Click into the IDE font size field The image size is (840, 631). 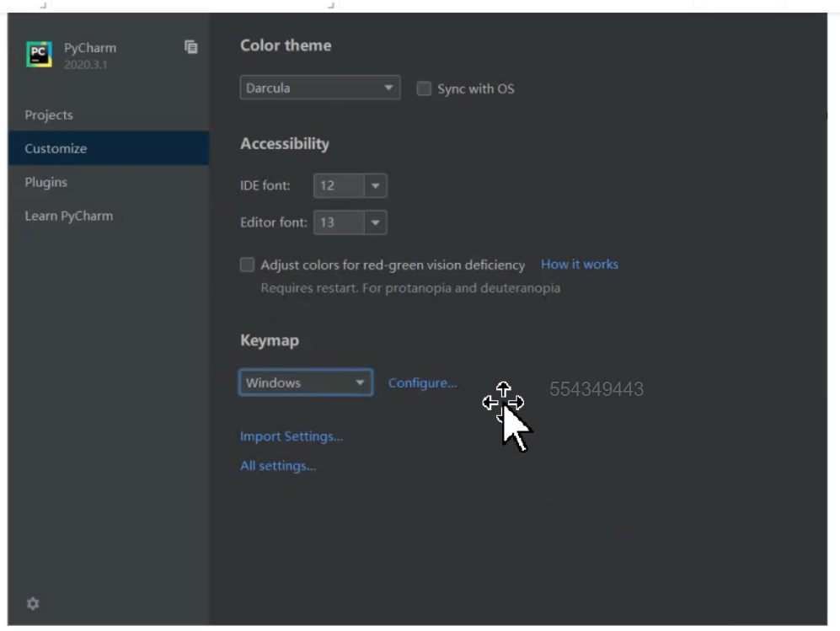coord(337,186)
